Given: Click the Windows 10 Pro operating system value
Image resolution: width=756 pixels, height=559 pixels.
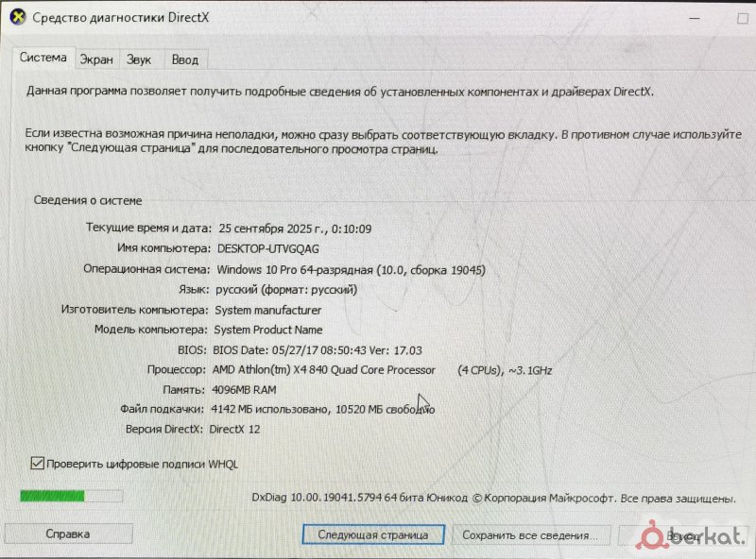Looking at the screenshot, I should tap(350, 269).
